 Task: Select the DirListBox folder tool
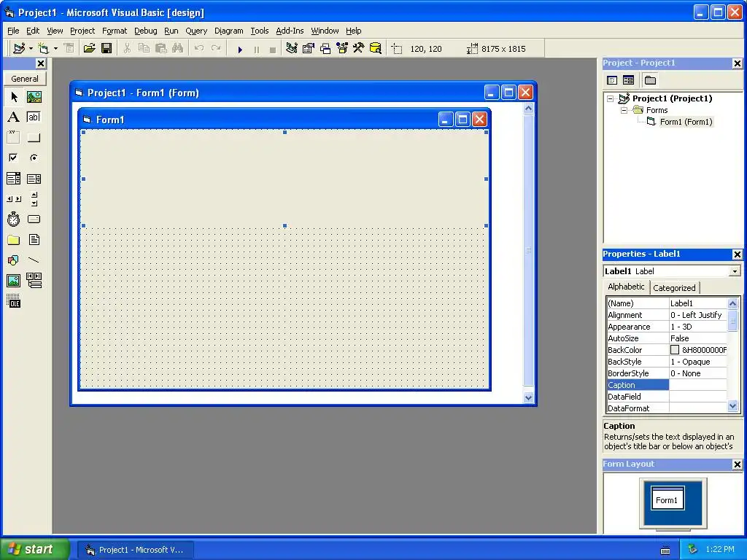click(x=14, y=239)
